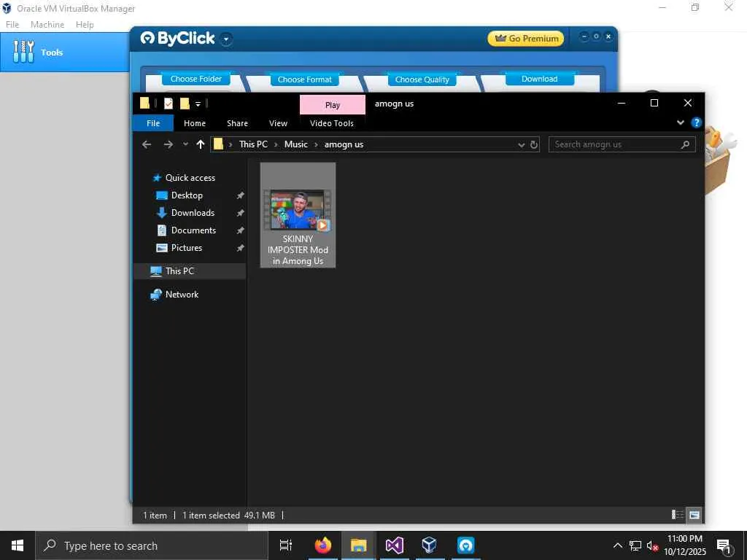Switch to the Share ribbon tab

point(237,123)
